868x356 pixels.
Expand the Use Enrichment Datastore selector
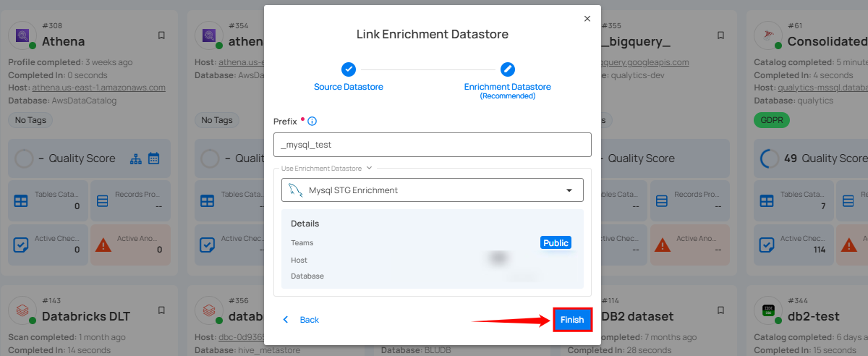point(327,168)
